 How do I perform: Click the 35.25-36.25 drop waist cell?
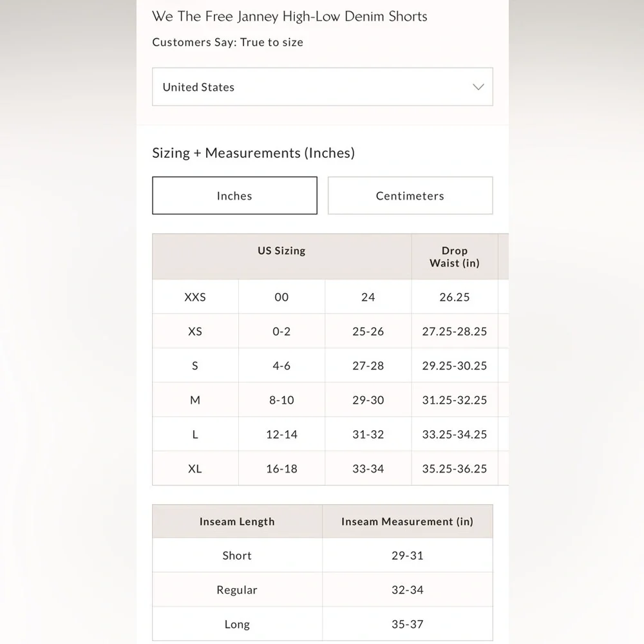(x=455, y=469)
